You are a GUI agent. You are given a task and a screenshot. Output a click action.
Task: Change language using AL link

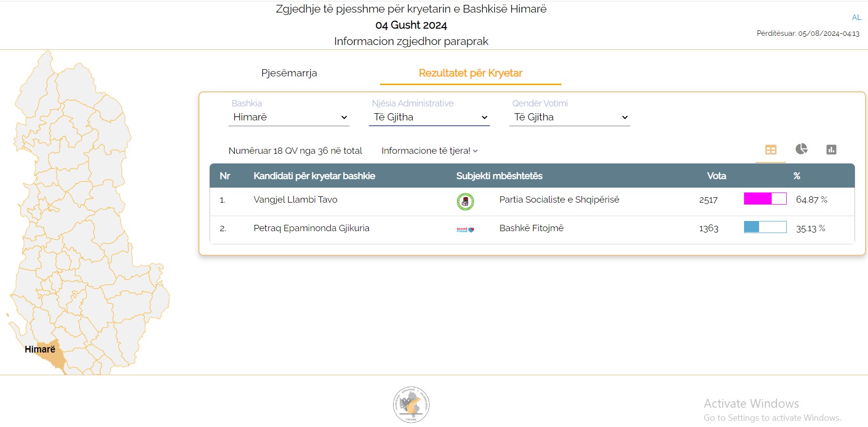tap(856, 17)
